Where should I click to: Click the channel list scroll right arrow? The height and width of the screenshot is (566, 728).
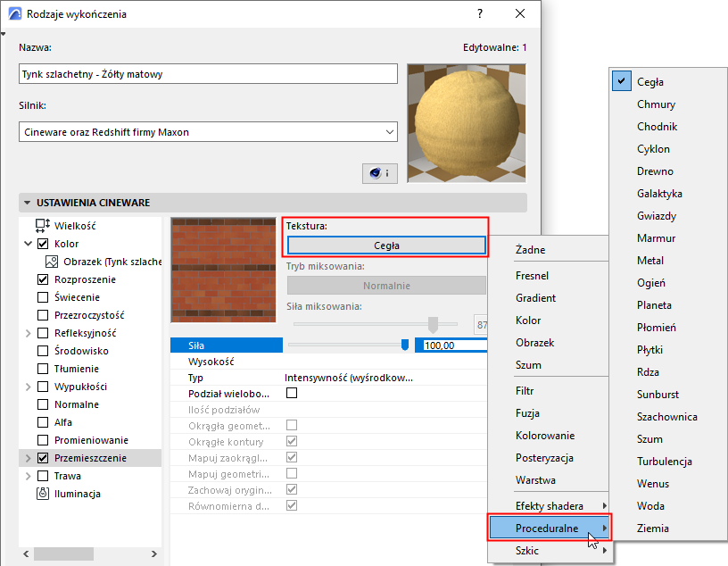(x=154, y=554)
